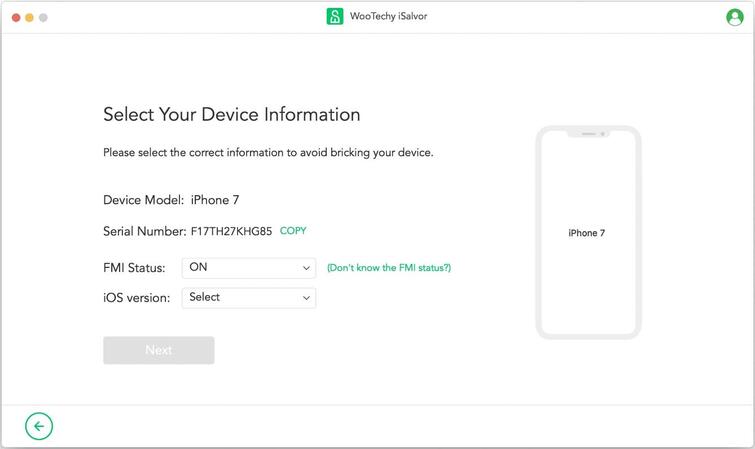The image size is (755, 449).
Task: Click the red close window button
Action: point(16,18)
